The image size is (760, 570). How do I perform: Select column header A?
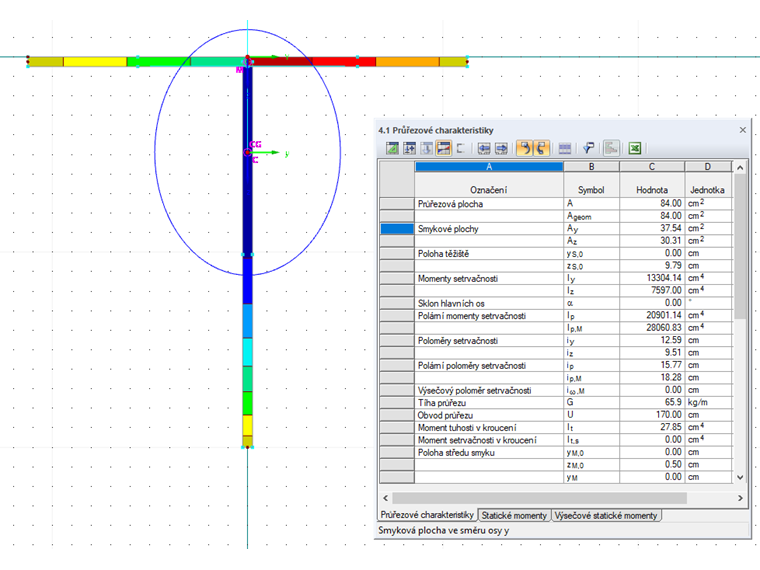[x=489, y=167]
